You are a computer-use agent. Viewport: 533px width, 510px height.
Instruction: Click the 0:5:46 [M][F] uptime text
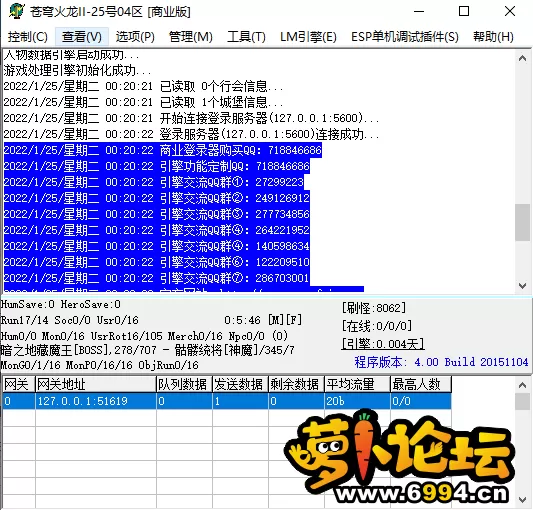tap(263, 320)
